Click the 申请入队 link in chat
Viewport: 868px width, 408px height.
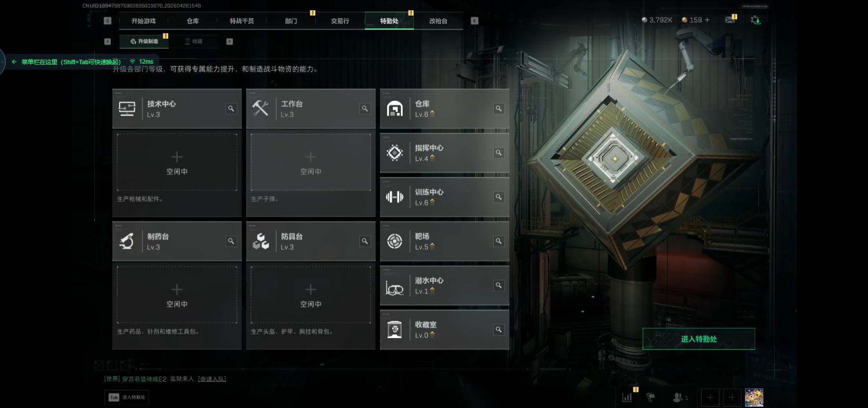[212, 379]
